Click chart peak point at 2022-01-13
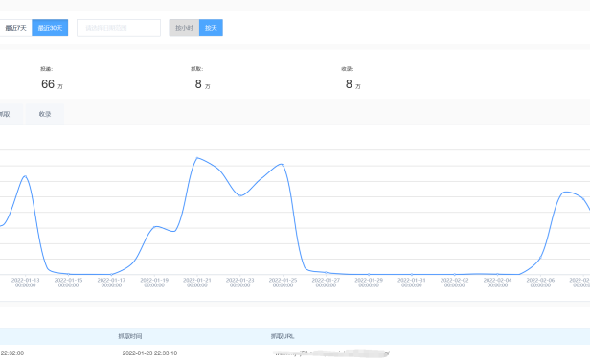 [25, 176]
